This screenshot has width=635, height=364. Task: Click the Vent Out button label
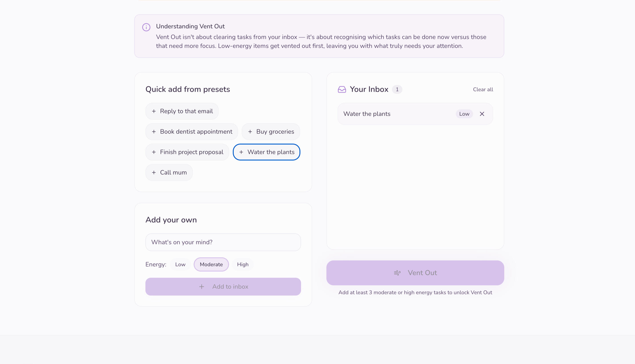(422, 273)
